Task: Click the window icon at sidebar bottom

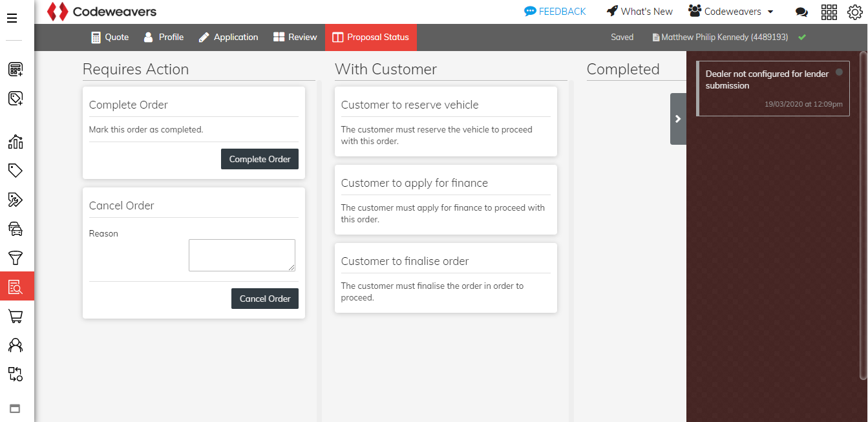Action: [15, 408]
